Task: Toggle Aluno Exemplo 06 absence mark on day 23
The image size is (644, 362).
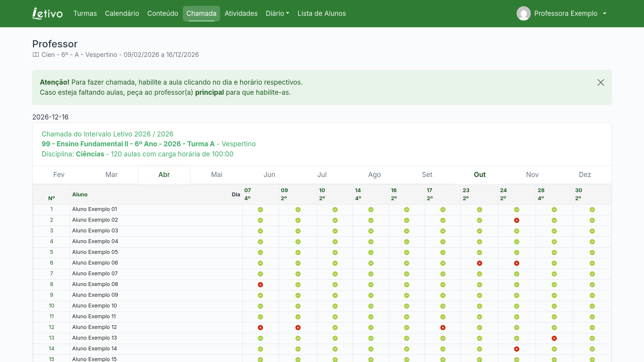Action: pyautogui.click(x=479, y=263)
